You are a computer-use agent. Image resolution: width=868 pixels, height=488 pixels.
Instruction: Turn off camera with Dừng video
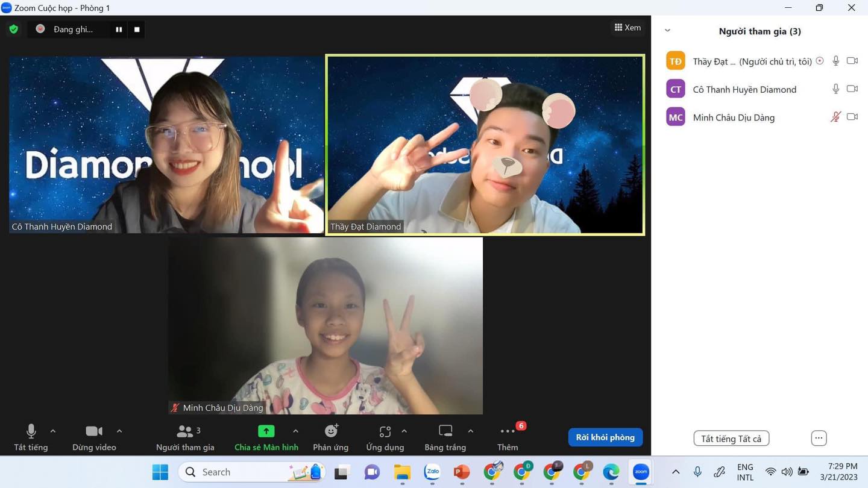94,437
